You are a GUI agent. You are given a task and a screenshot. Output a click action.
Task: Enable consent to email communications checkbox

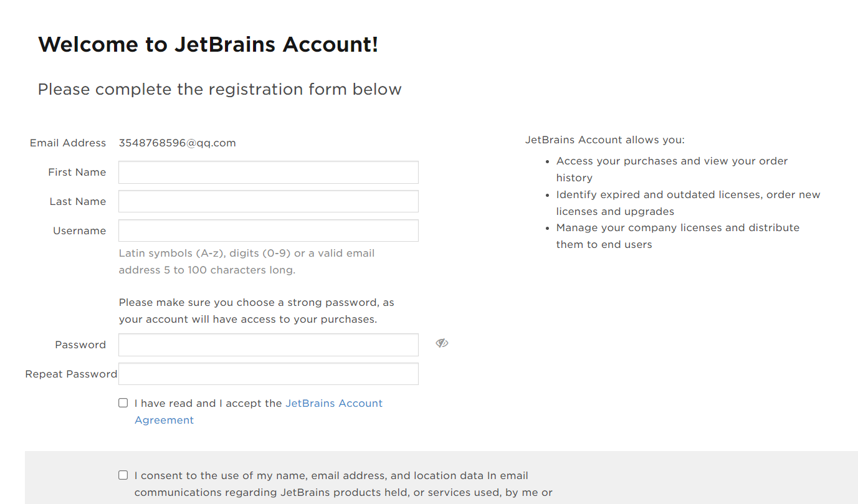[123, 475]
